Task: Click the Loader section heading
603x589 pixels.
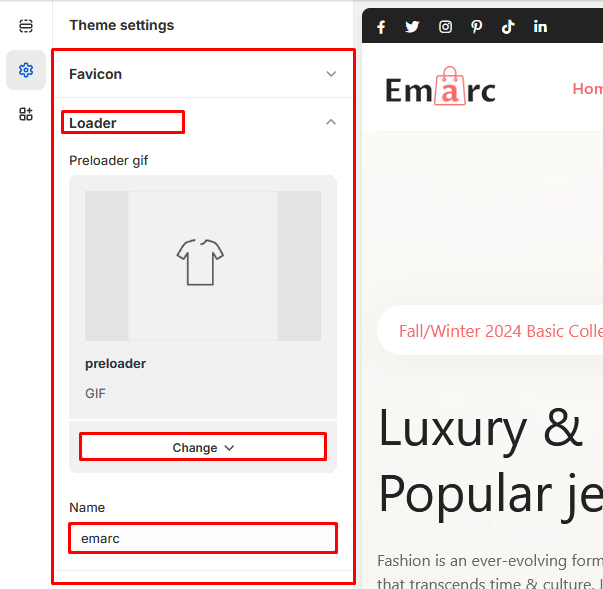Action: click(x=93, y=123)
